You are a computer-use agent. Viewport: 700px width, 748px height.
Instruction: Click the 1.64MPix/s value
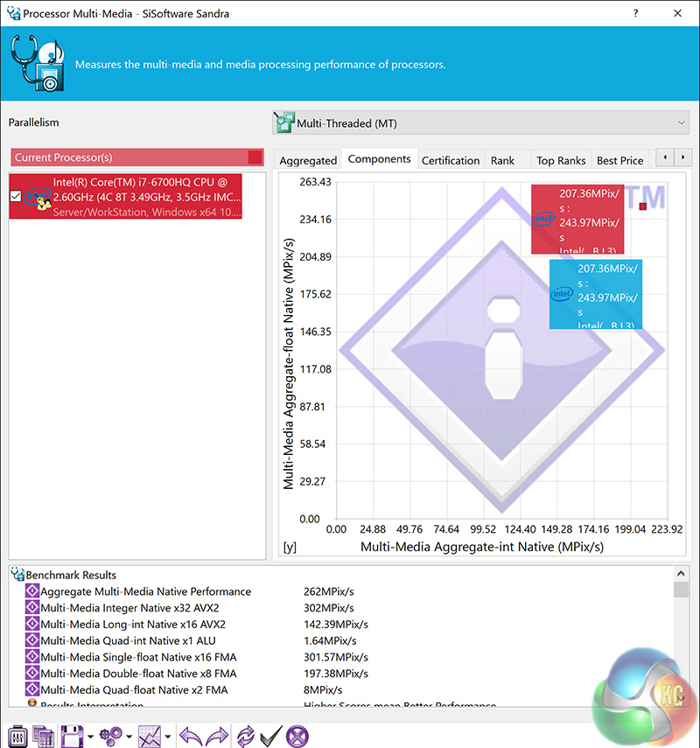point(330,640)
